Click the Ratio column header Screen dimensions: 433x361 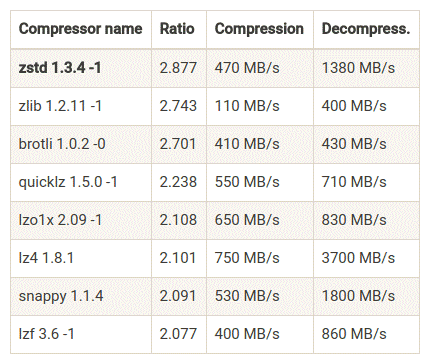tap(179, 29)
